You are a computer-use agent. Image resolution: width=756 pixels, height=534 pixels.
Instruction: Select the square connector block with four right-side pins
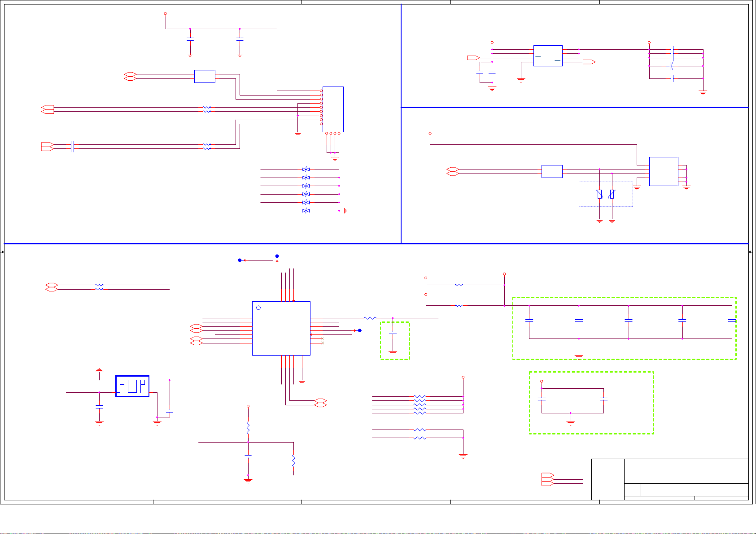coord(664,171)
